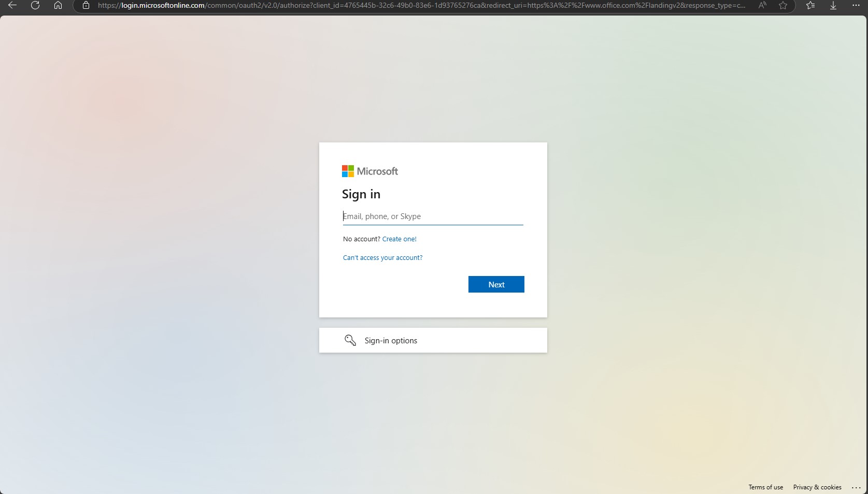Open 'Can't access your account?' link
This screenshot has height=494, width=868.
[382, 258]
